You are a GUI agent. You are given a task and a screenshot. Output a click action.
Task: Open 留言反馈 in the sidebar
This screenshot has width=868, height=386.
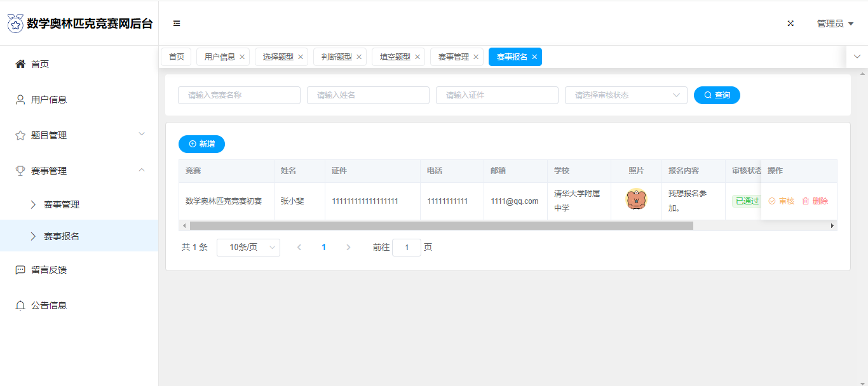pyautogui.click(x=49, y=270)
